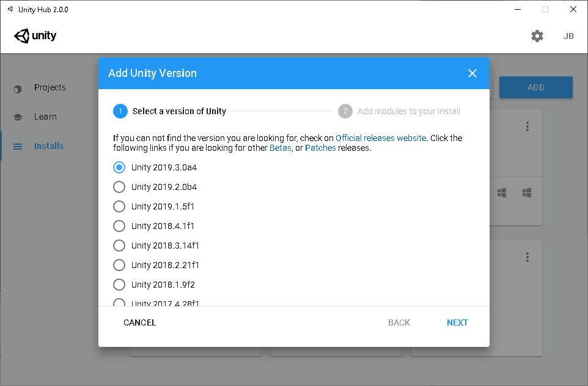Open the Official releases website link
Viewport: 588px width, 386px height.
[x=380, y=138]
